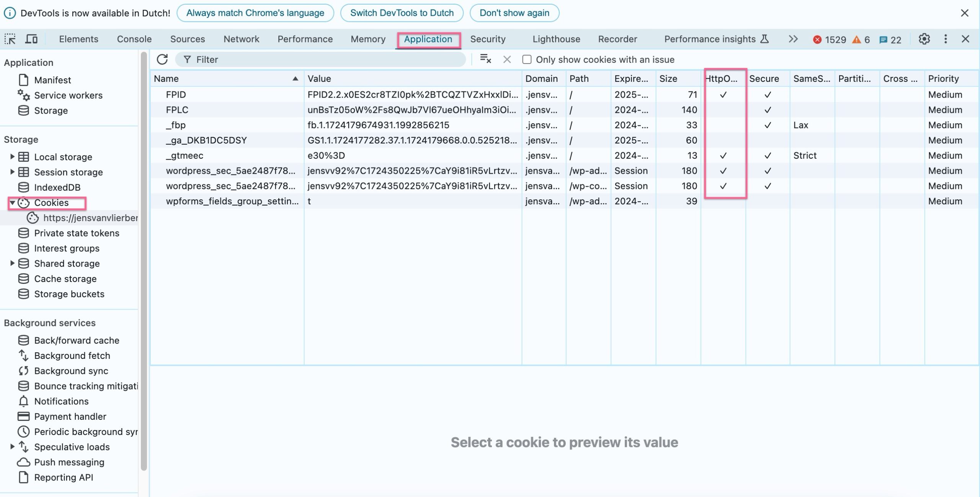Show more DevTools tabs via chevrons
This screenshot has width=980, height=497.
(x=793, y=39)
